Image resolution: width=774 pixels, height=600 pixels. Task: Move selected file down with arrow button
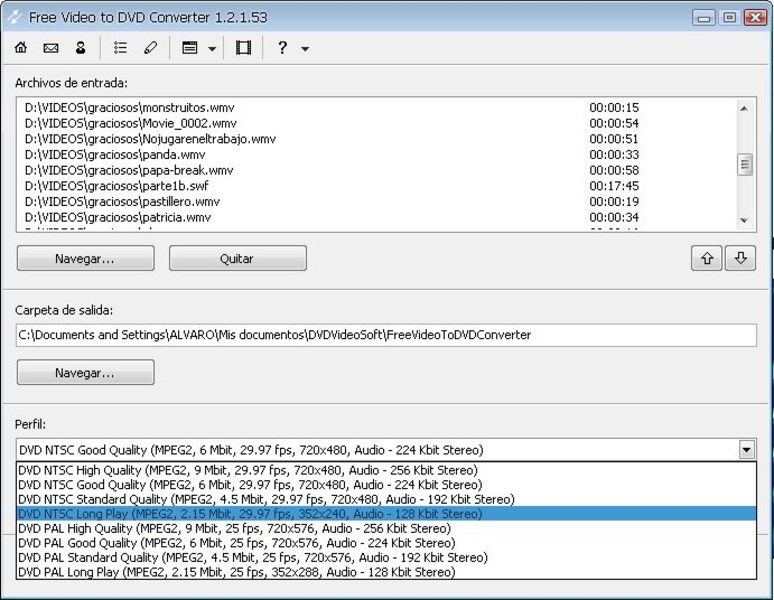(x=740, y=258)
